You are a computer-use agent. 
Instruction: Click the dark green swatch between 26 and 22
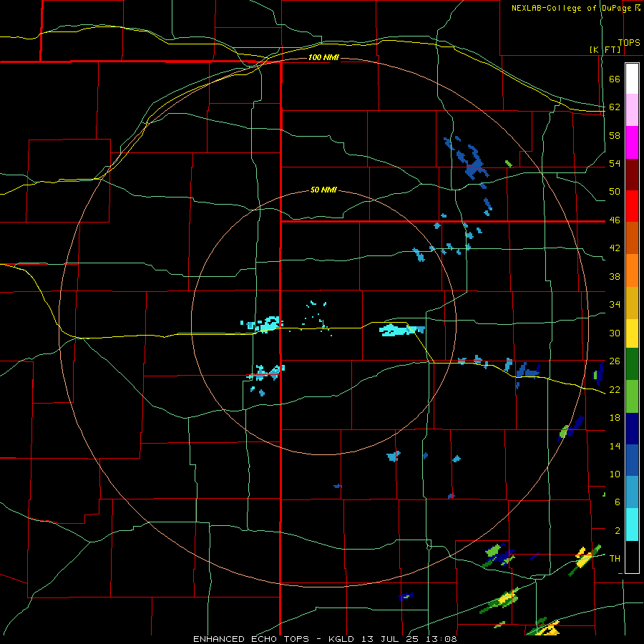pos(632,364)
